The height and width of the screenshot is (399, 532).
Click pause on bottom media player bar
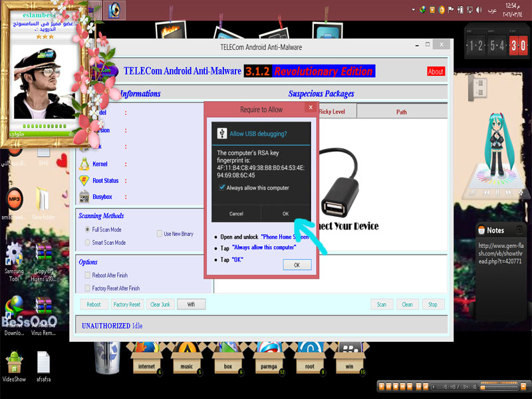coord(388,386)
